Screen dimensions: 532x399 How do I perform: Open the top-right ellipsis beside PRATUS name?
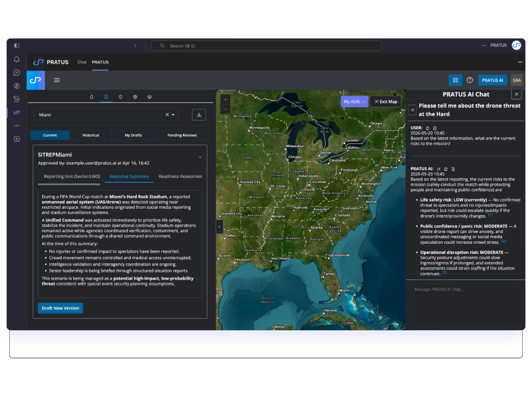coord(484,46)
